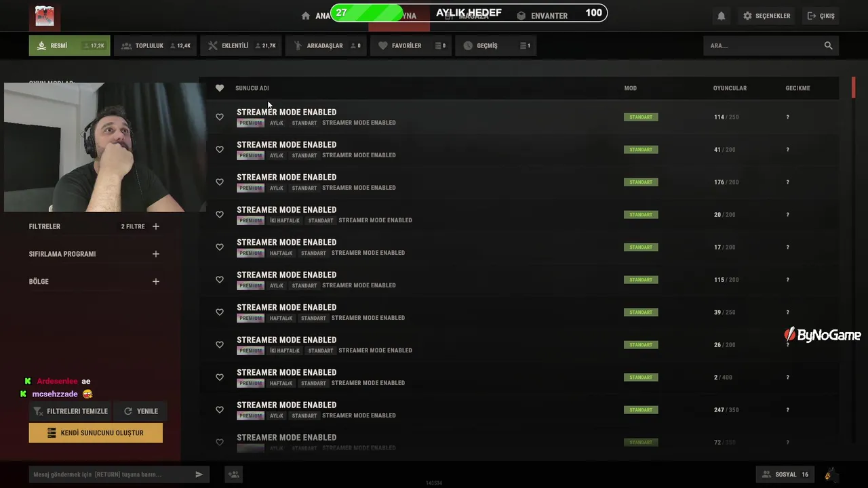Open the SOSYAL 16 panel
868x488 pixels.
[x=785, y=474]
